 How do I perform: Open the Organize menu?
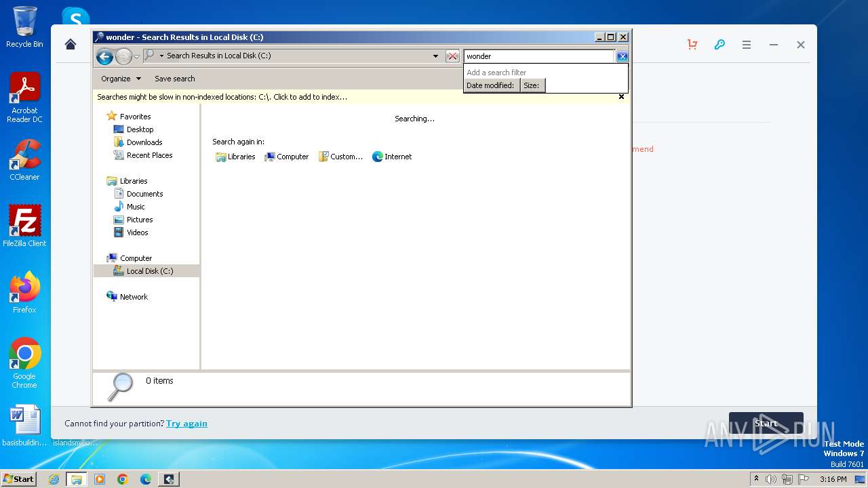pos(121,79)
